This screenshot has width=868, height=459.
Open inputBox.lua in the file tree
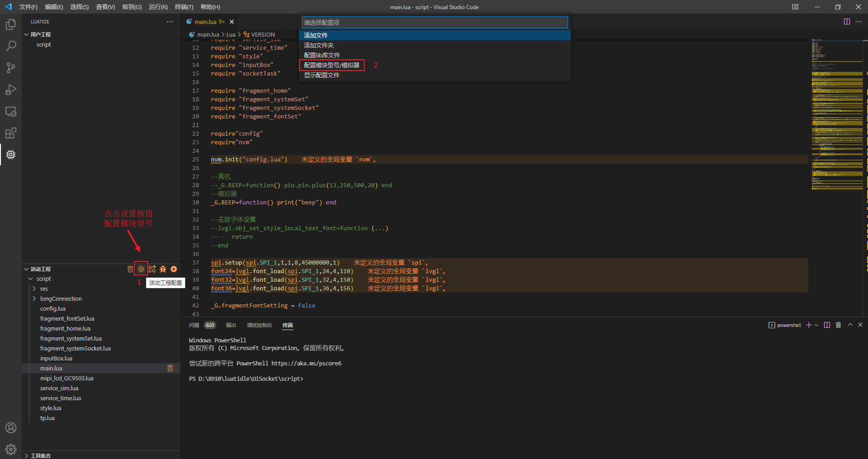click(56, 359)
